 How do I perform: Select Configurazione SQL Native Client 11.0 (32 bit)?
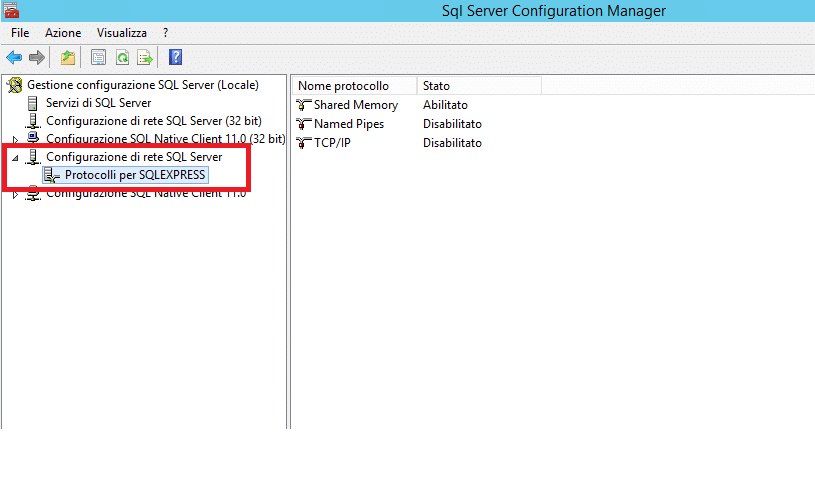165,139
